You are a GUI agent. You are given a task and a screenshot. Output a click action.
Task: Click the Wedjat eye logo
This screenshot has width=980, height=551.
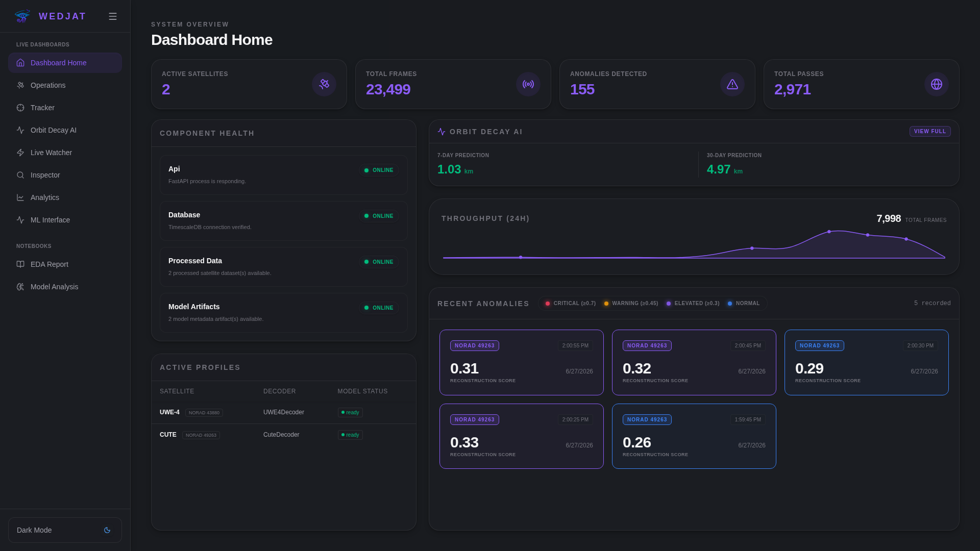[22, 16]
